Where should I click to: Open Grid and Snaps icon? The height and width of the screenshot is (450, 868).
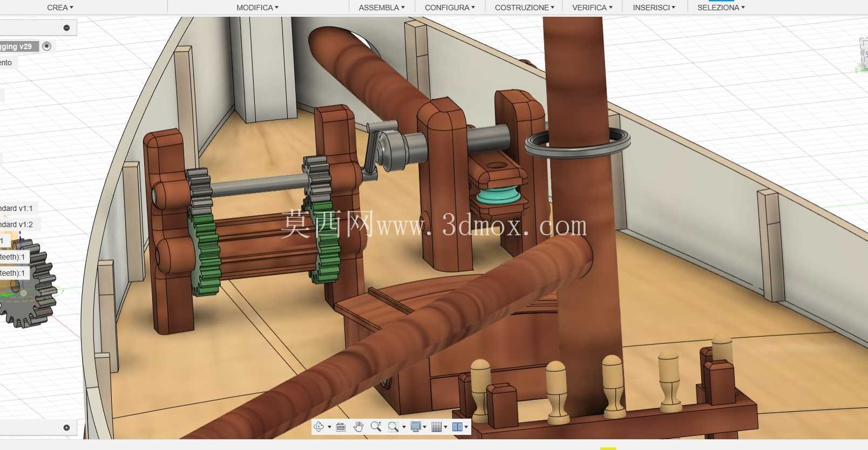click(x=436, y=427)
